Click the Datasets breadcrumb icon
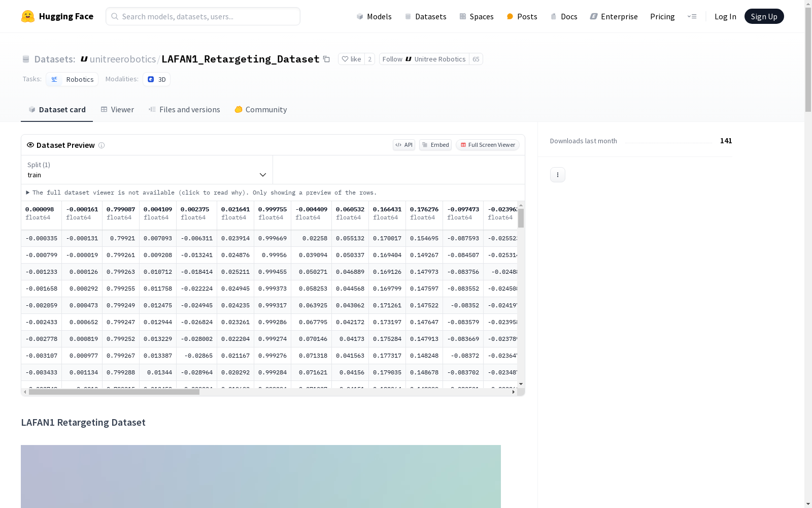 click(x=26, y=59)
